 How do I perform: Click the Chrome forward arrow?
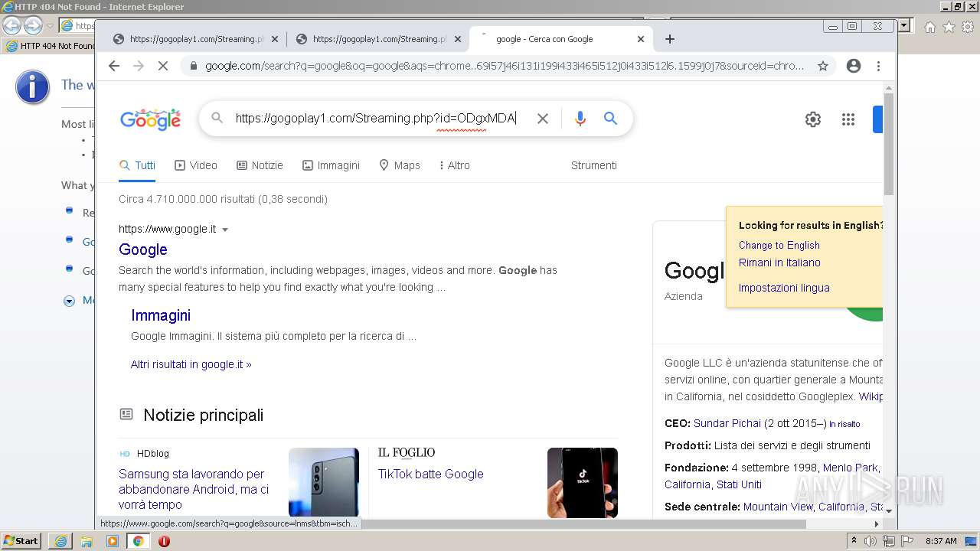click(139, 66)
